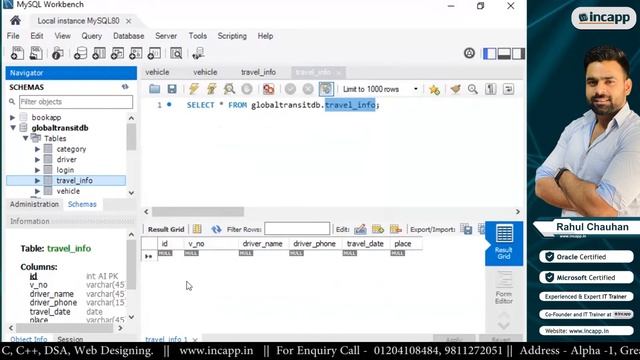Expand the vehicle table node
Viewport: 640px width, 360px height.
pos(37,191)
